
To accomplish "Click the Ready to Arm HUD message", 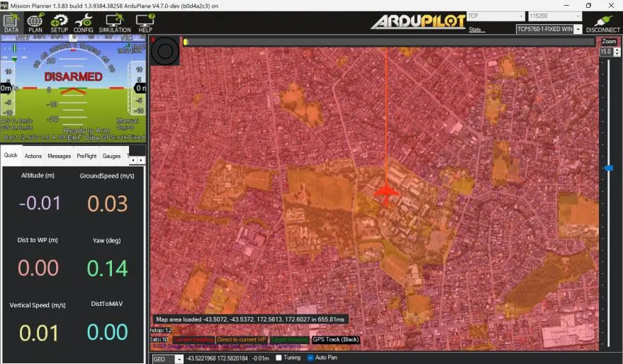I will tap(86, 130).
